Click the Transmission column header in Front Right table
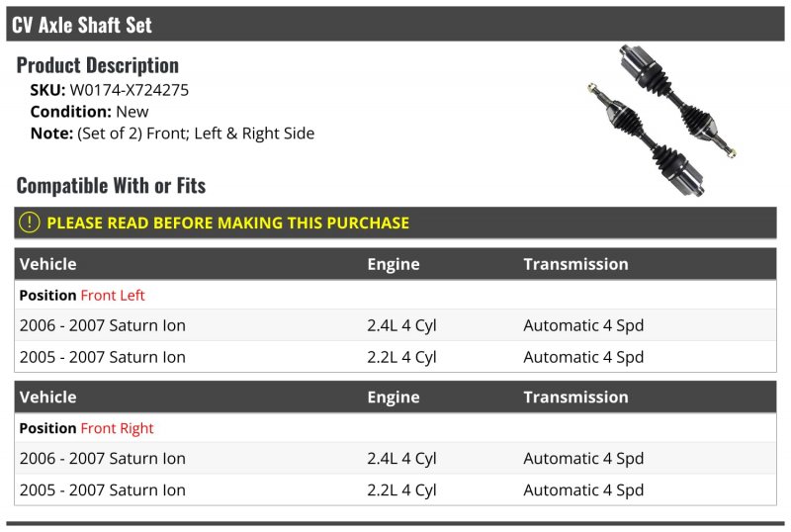Image resolution: width=791 pixels, height=532 pixels. tap(575, 397)
